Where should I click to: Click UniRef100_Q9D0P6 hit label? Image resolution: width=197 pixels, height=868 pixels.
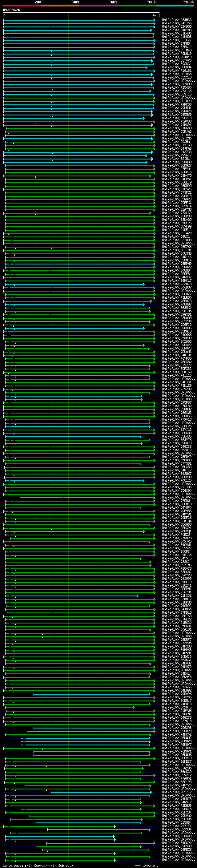tap(177, 694)
